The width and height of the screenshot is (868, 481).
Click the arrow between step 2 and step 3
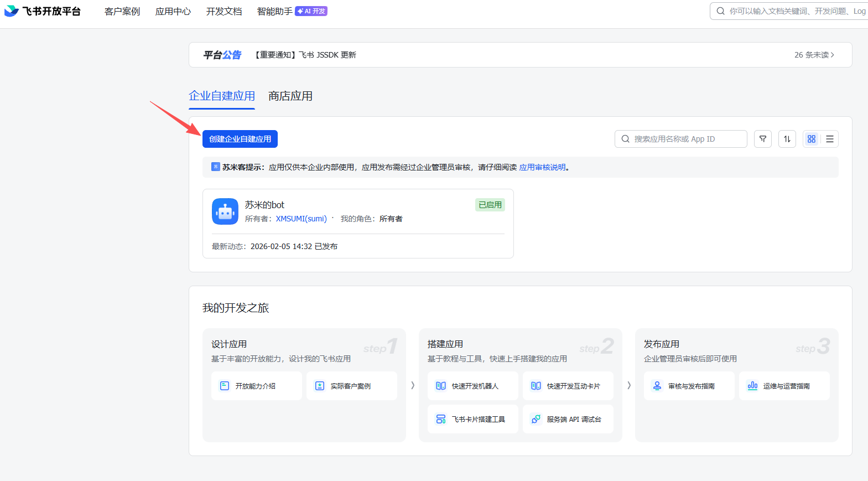(629, 385)
